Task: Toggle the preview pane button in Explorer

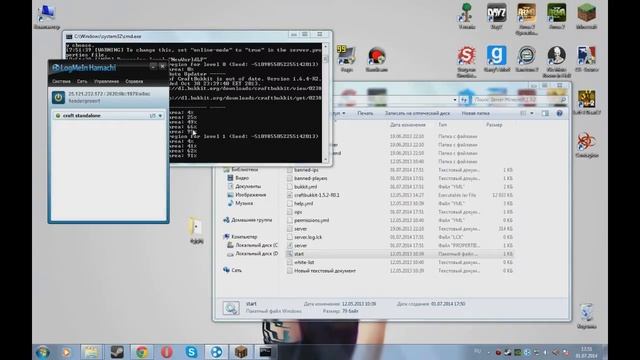Action: [545, 113]
